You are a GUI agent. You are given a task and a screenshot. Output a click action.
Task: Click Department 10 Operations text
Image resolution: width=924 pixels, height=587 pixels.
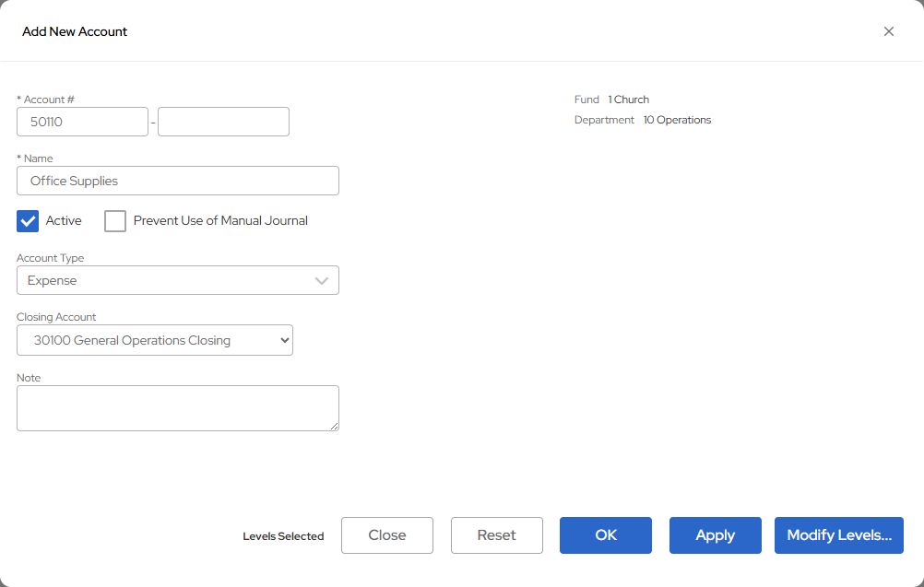641,119
